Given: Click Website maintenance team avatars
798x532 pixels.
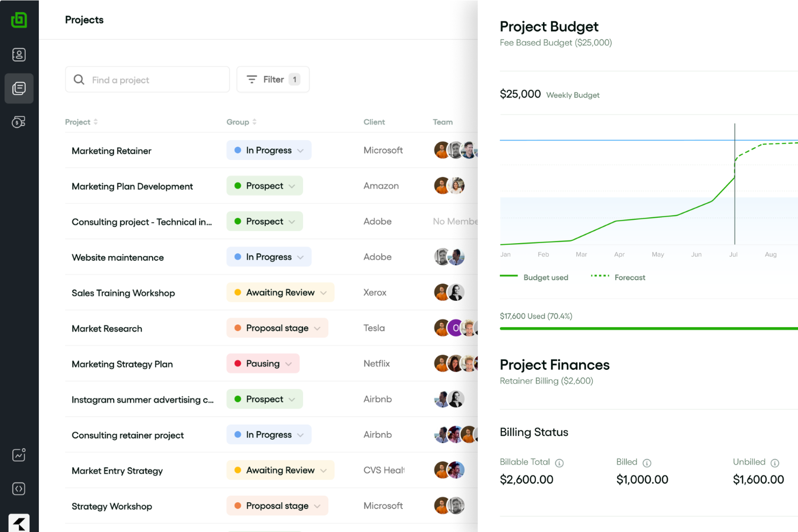Looking at the screenshot, I should [x=449, y=257].
